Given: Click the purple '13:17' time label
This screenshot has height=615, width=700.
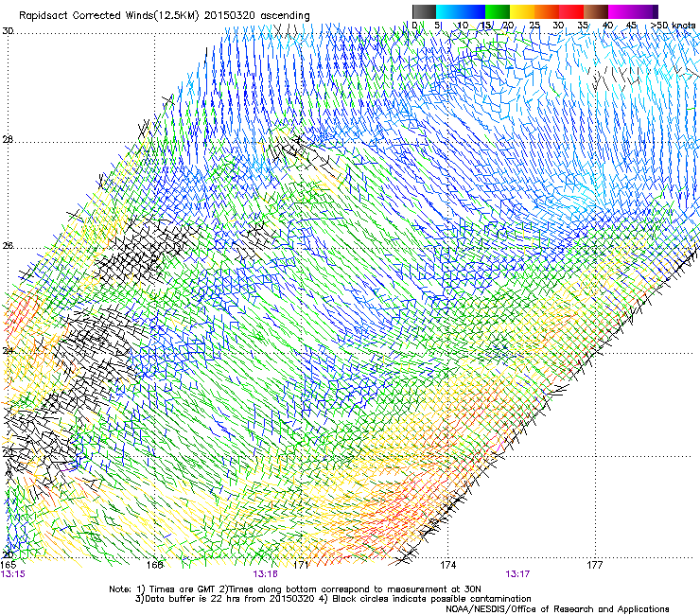Looking at the screenshot, I should [x=517, y=574].
